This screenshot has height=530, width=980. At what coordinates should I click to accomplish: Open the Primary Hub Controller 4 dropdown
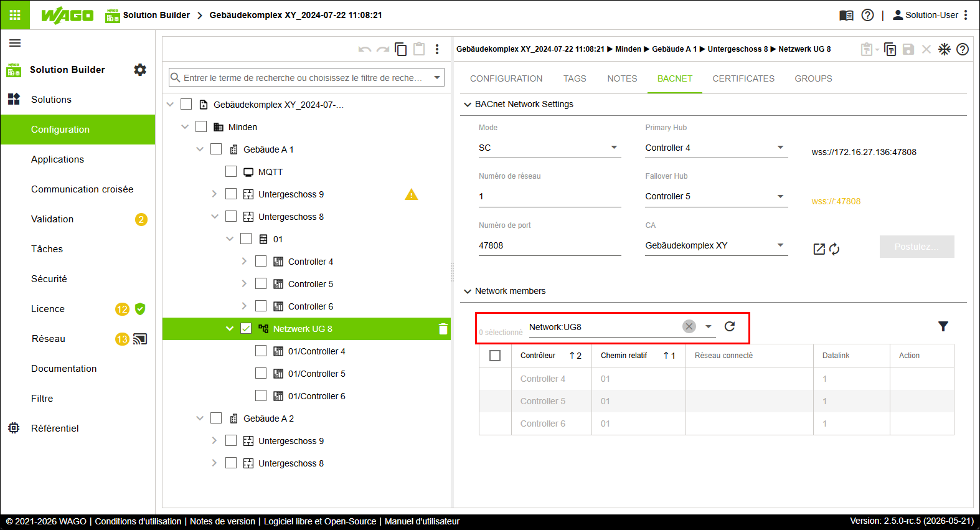[x=717, y=148]
